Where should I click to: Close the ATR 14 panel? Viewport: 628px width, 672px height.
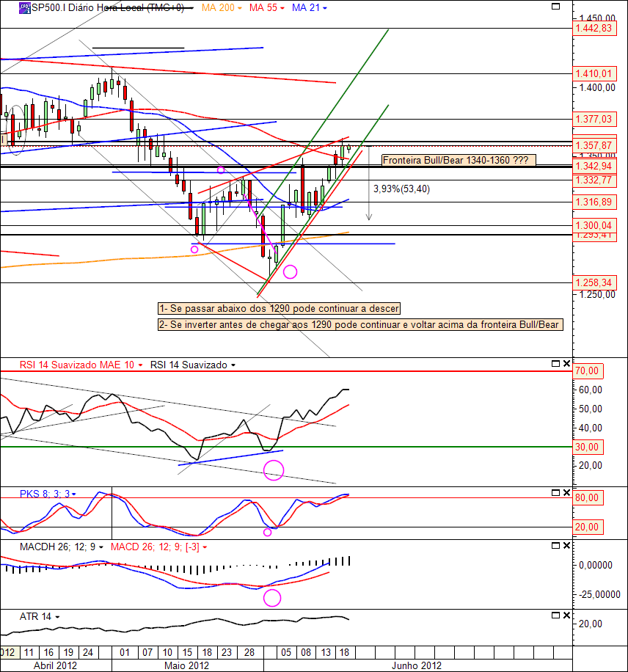pos(566,615)
